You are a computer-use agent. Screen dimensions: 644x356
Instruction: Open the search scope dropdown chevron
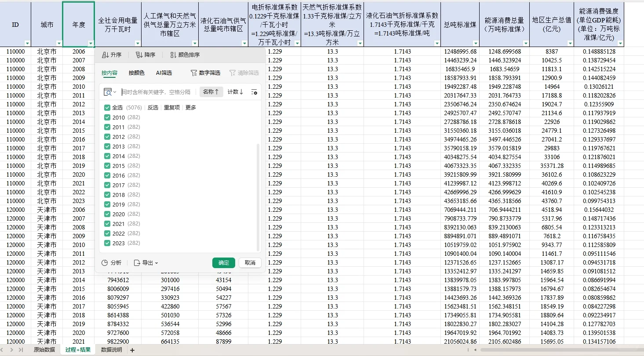coord(115,91)
